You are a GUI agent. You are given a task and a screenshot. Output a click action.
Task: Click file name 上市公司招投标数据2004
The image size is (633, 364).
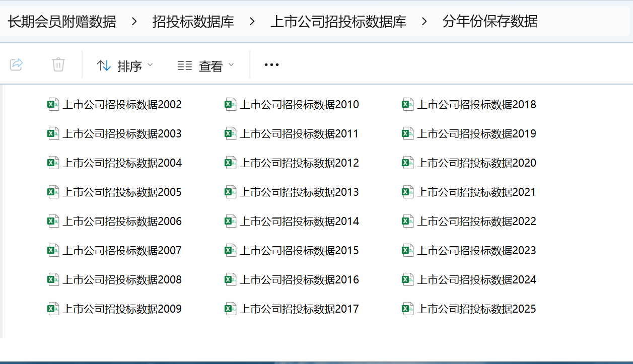122,163
